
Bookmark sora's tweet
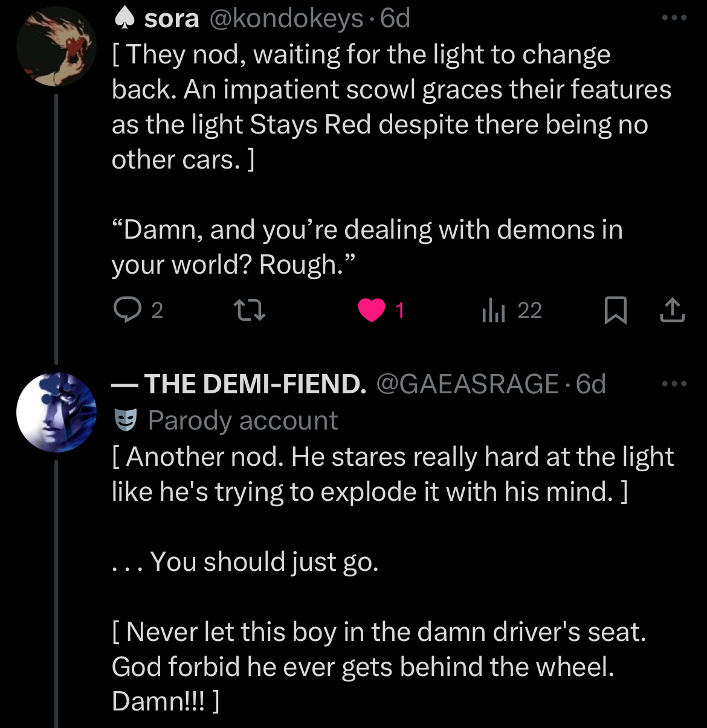pyautogui.click(x=616, y=311)
